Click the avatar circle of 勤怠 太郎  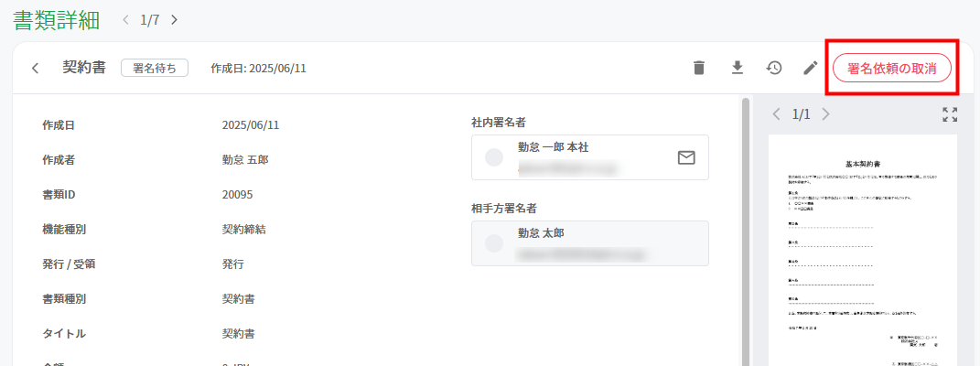[494, 243]
